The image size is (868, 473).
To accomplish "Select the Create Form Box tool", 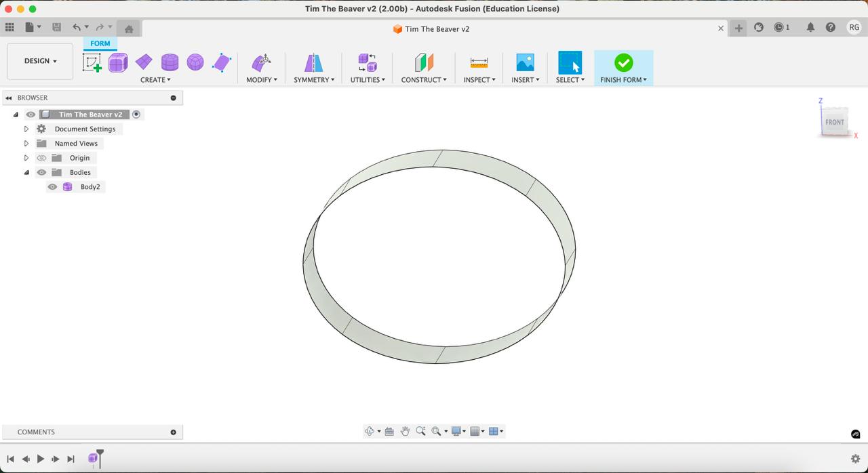I will click(118, 63).
